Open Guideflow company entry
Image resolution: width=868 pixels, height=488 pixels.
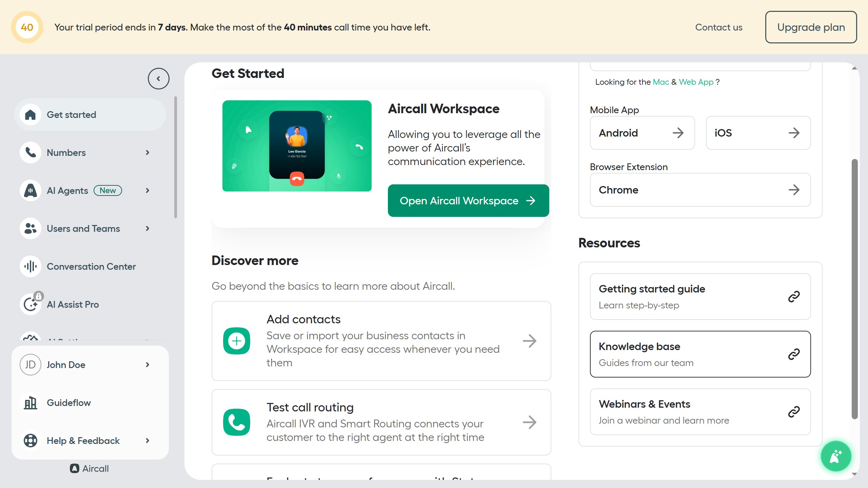pos(90,403)
